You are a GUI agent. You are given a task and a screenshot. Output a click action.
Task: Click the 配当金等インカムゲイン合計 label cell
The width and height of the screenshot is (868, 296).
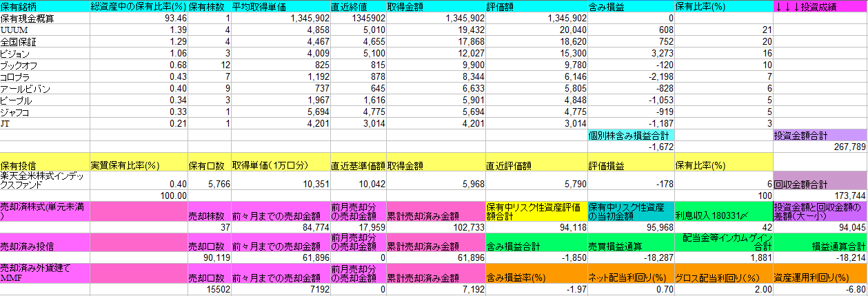pos(724,243)
